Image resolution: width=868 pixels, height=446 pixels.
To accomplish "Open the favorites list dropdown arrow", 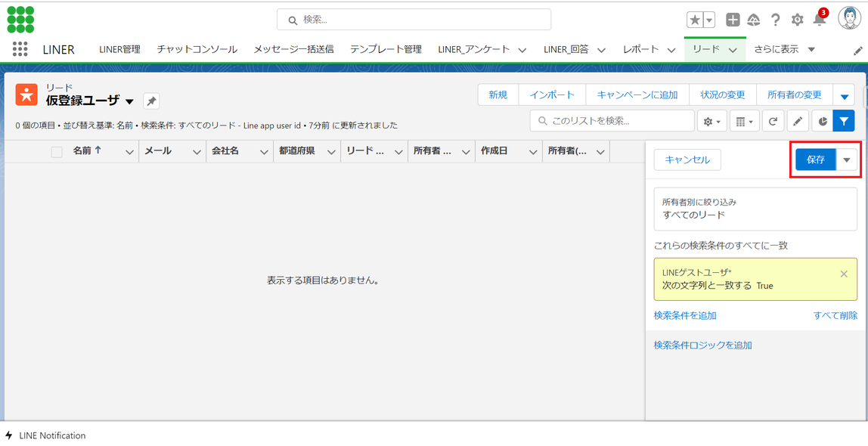I will [709, 20].
